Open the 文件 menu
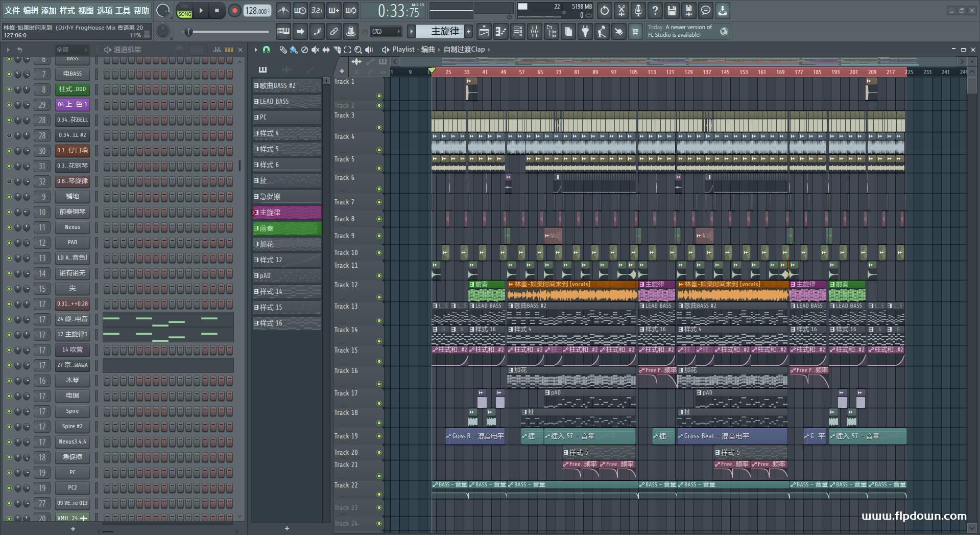This screenshot has width=980, height=535. 12,10
